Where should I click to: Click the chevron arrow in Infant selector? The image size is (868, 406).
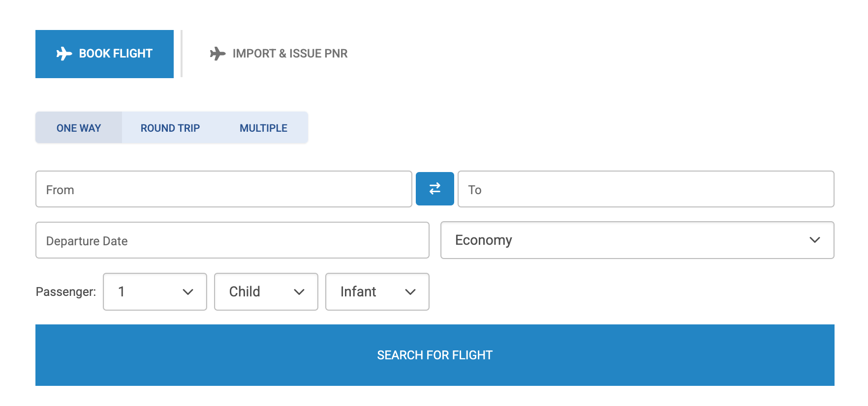[x=410, y=292]
